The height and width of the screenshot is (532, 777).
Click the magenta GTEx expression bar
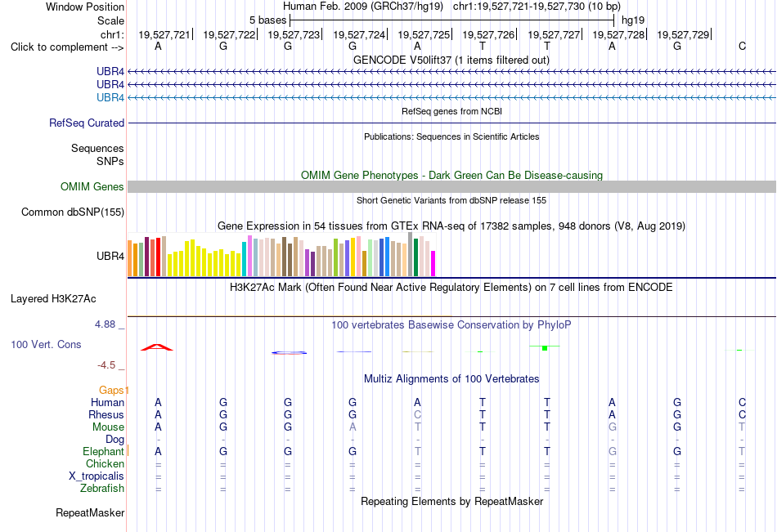point(433,263)
